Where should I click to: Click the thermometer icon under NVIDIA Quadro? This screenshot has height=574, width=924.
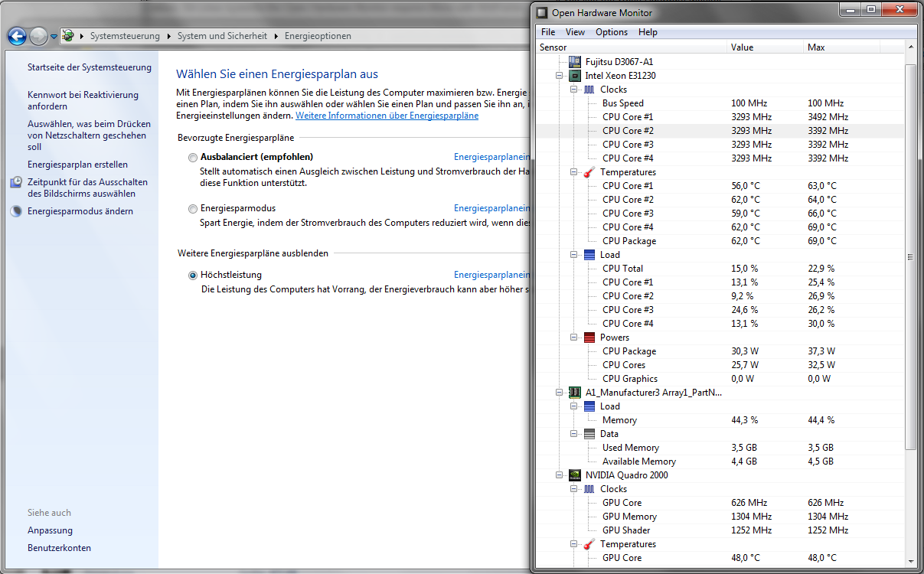point(589,544)
